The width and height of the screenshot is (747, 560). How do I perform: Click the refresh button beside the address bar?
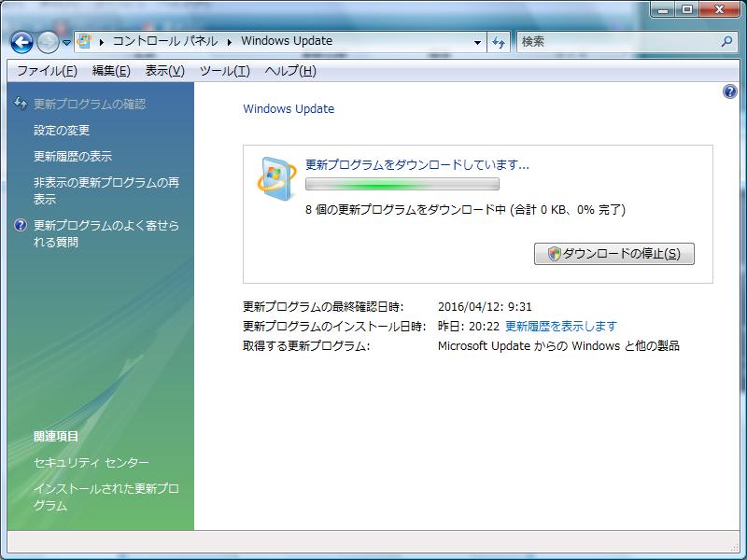coord(499,42)
